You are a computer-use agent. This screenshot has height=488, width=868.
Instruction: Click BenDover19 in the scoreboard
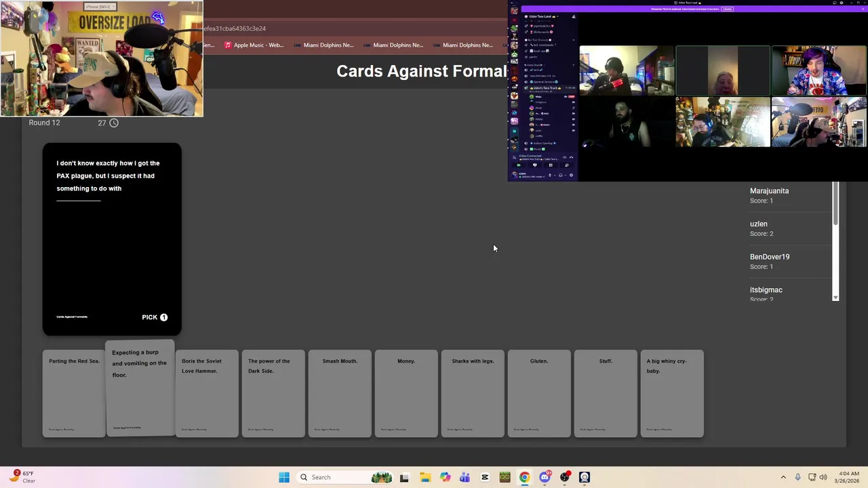770,257
